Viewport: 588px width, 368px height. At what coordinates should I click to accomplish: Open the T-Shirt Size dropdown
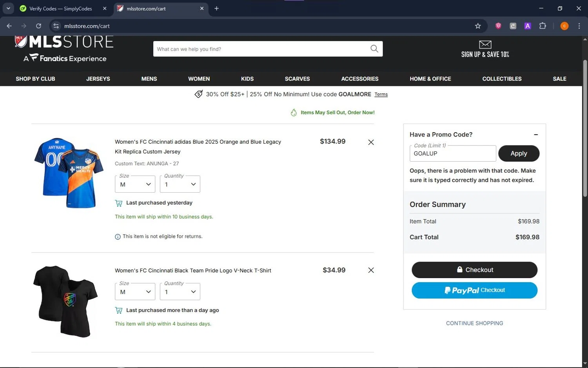[135, 291]
